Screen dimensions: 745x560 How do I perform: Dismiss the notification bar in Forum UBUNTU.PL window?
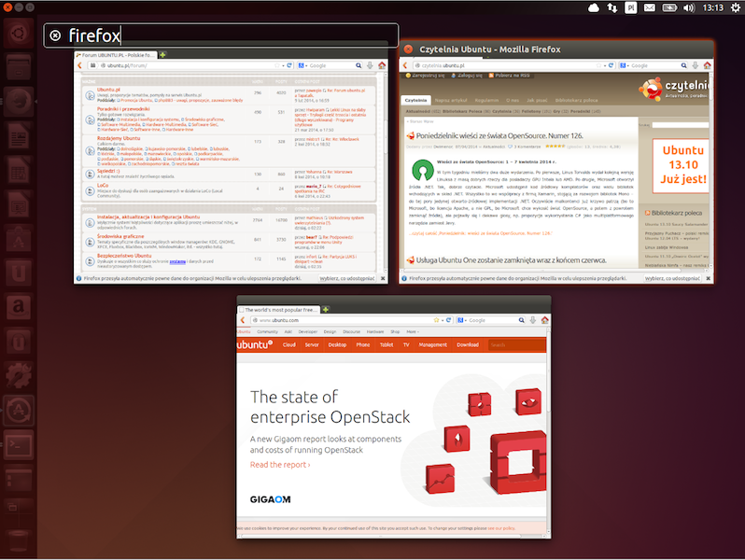pos(383,278)
